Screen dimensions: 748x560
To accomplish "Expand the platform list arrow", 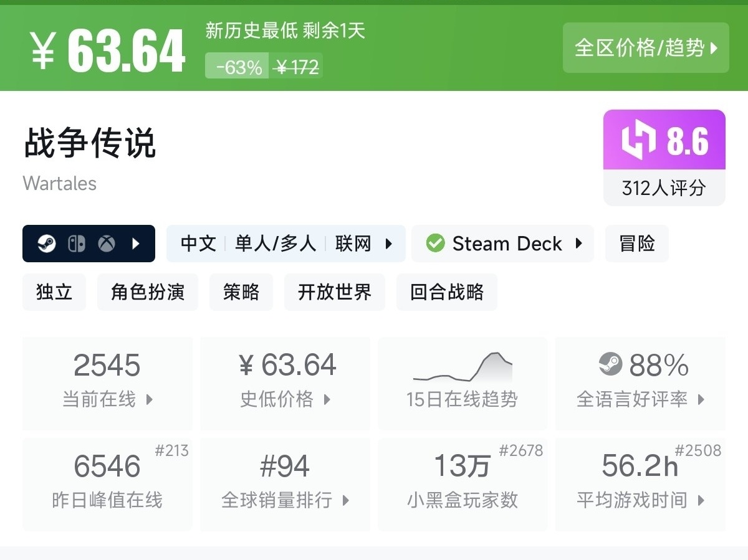I will pos(136,244).
